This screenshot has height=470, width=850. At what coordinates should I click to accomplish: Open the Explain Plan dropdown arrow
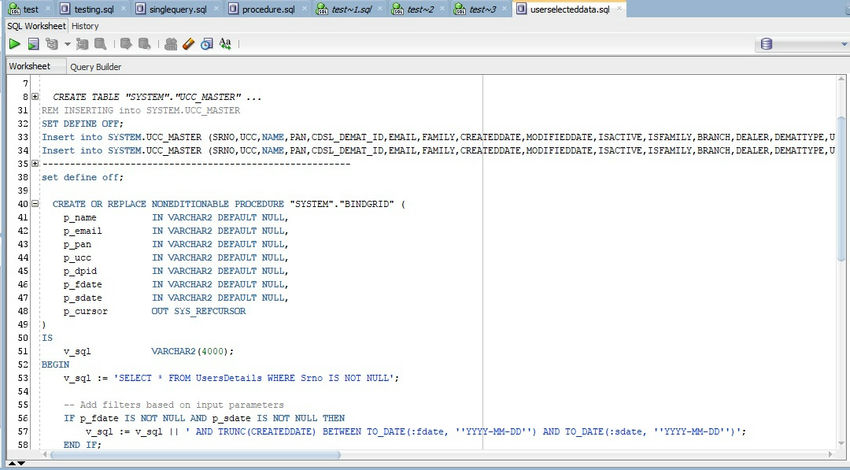coord(67,44)
